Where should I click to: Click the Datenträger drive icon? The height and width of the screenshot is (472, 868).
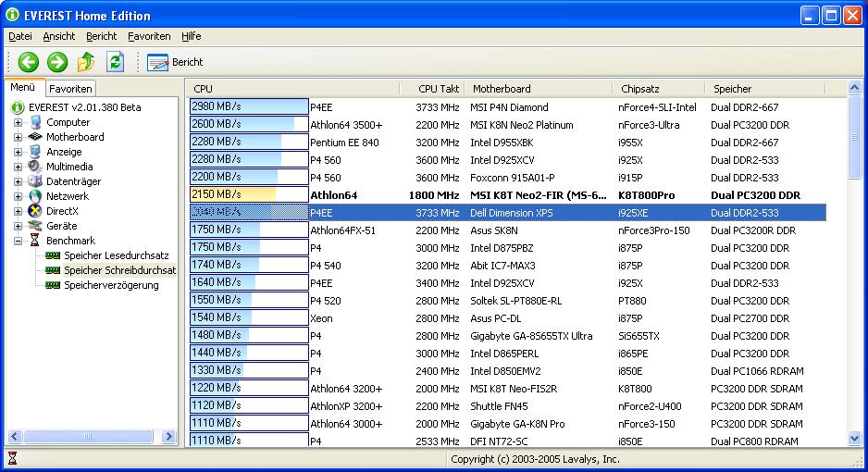coord(35,181)
